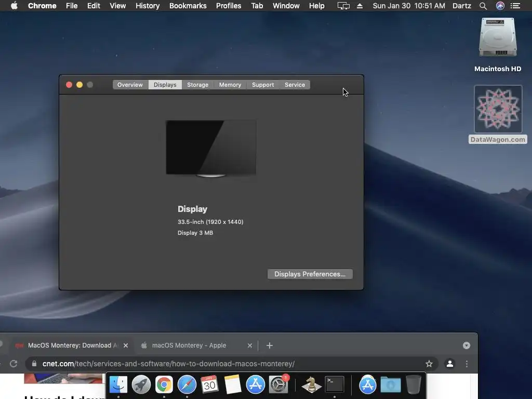Viewport: 532px width, 399px height.
Task: Click the eject icon in menu bar
Action: click(x=360, y=6)
